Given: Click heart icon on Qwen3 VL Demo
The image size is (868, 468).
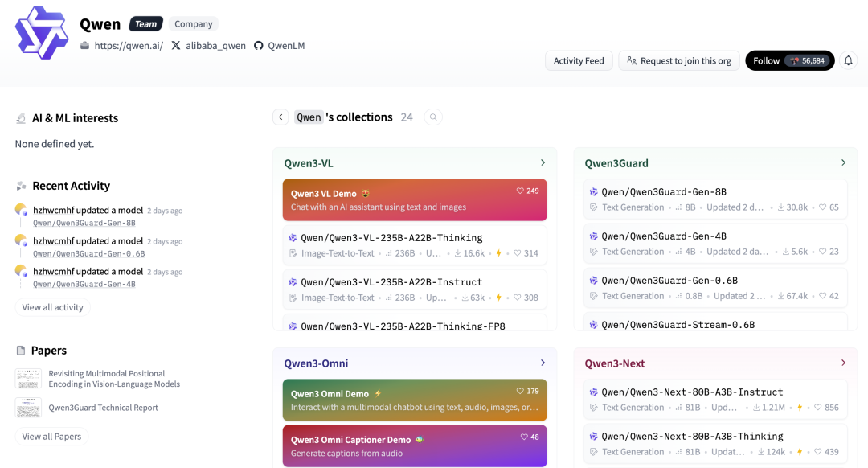Looking at the screenshot, I should [x=520, y=191].
